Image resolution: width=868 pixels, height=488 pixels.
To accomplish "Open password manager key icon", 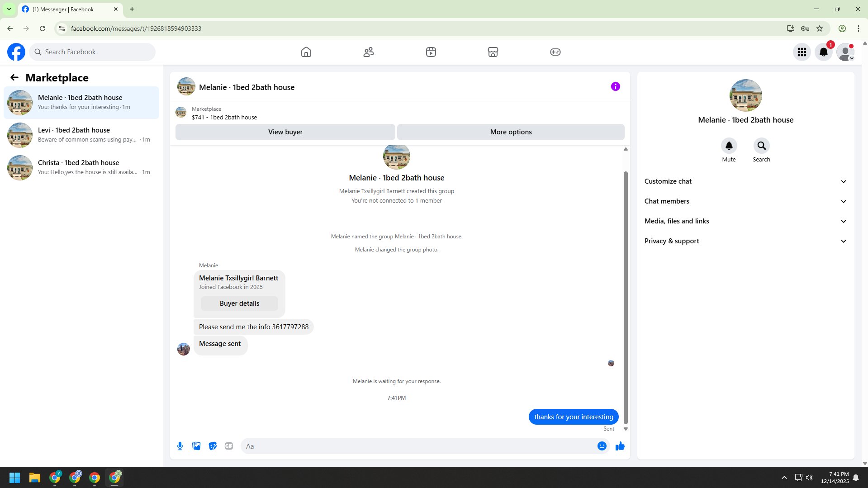I will 805,28.
